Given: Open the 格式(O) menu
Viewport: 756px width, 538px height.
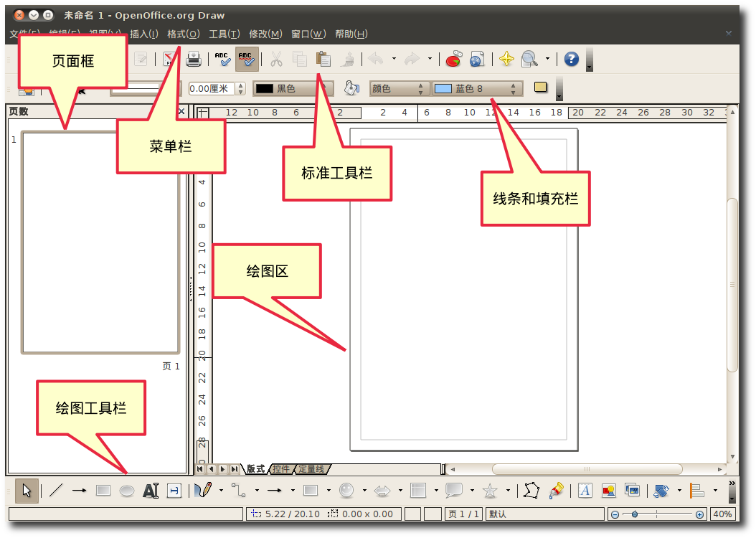Looking at the screenshot, I should [183, 34].
